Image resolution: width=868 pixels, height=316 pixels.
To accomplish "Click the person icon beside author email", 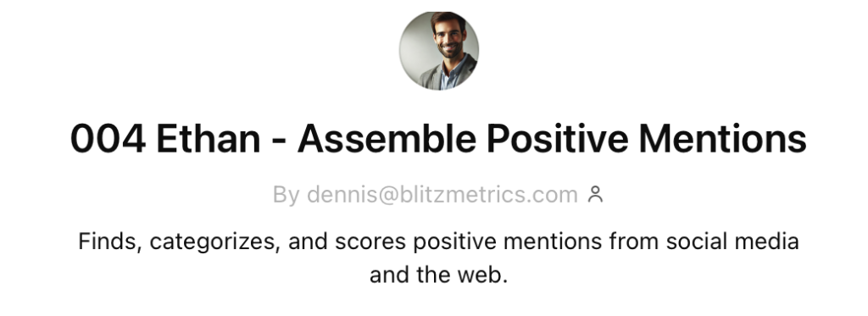I will coord(595,194).
